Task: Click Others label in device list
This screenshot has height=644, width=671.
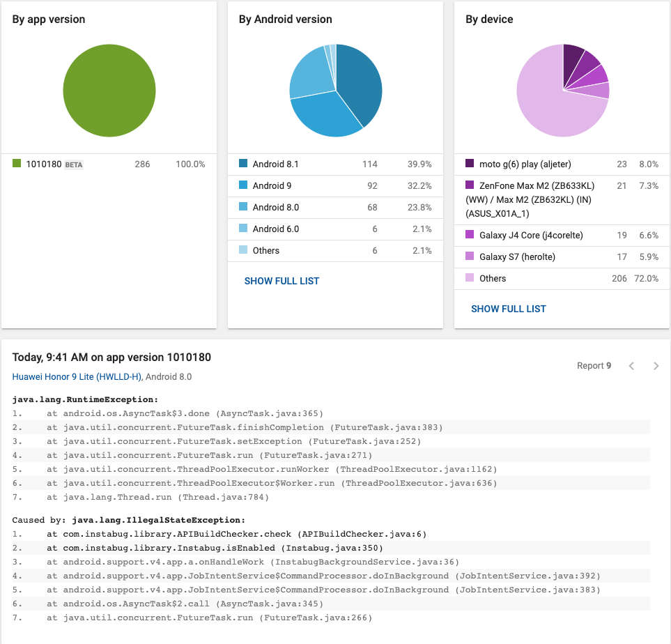Action: pos(493,278)
